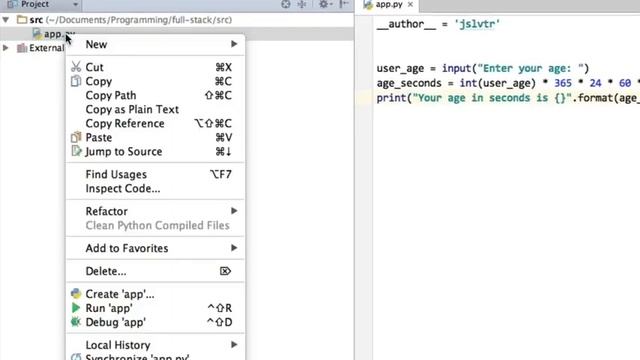
Task: Select Create 'app'... menu entry
Action: [155, 294]
